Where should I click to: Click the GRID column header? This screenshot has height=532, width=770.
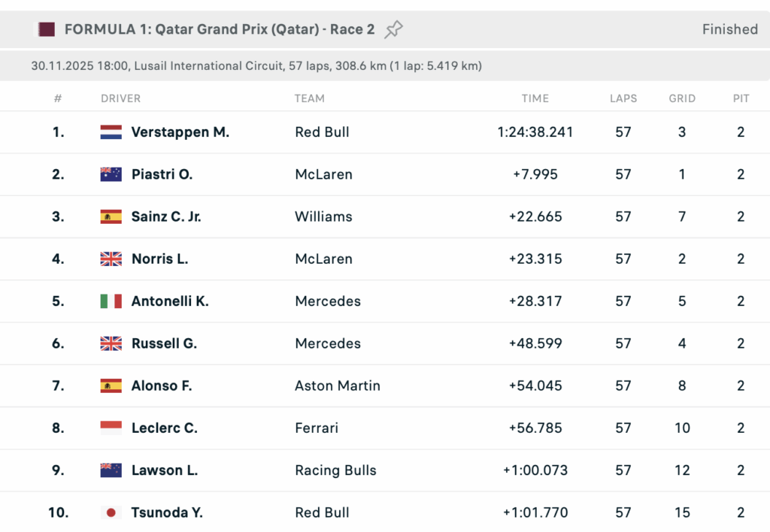(x=682, y=98)
